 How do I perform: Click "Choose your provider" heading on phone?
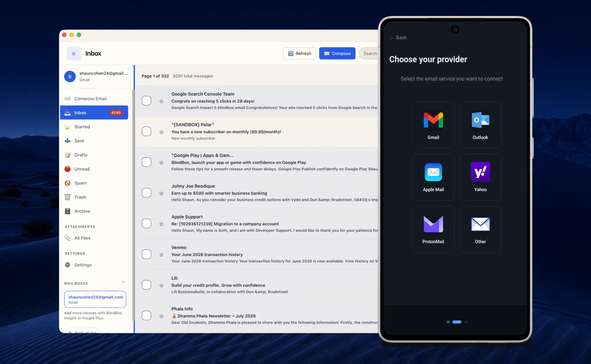click(x=428, y=60)
